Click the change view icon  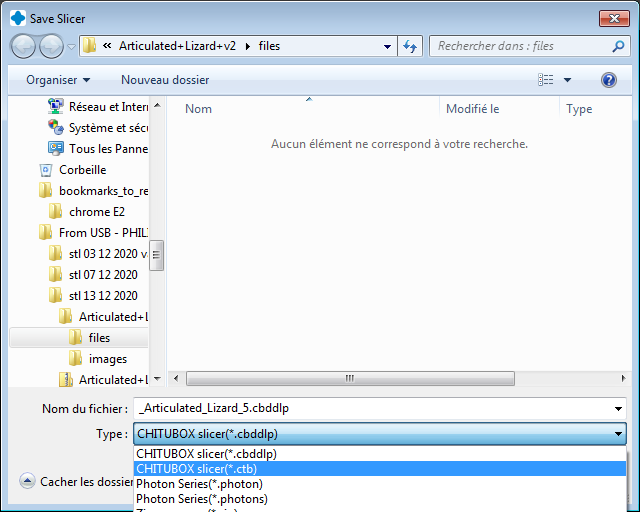click(x=546, y=80)
